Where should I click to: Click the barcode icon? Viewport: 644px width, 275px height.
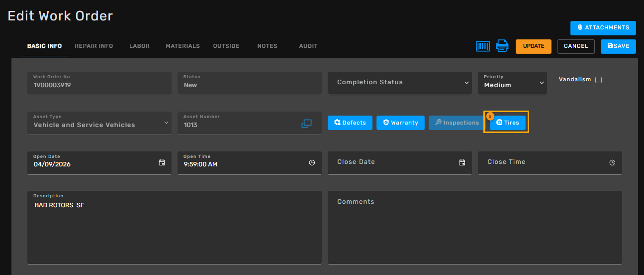(483, 46)
